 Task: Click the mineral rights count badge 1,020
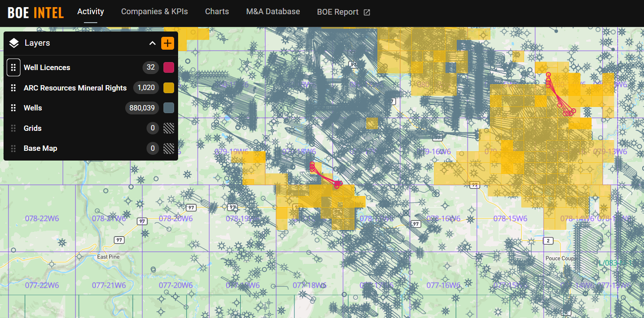(x=146, y=88)
